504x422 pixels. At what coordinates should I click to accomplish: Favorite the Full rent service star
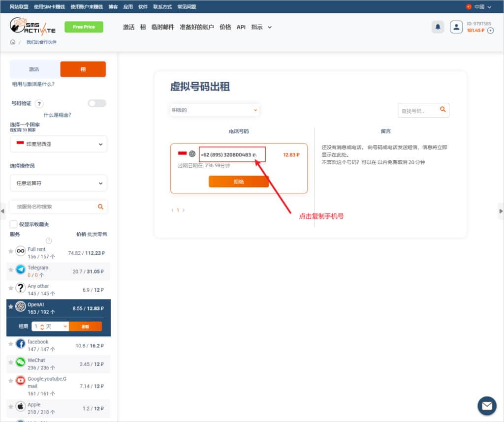coord(11,251)
